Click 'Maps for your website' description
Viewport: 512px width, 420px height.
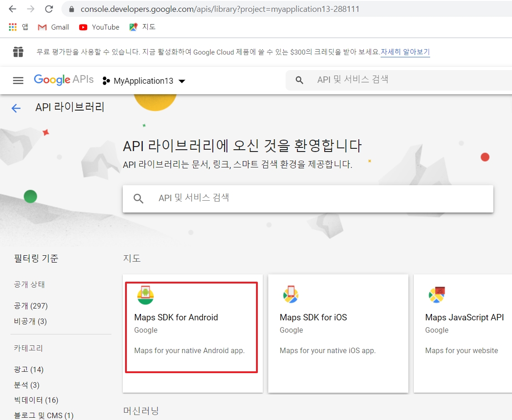tap(462, 350)
